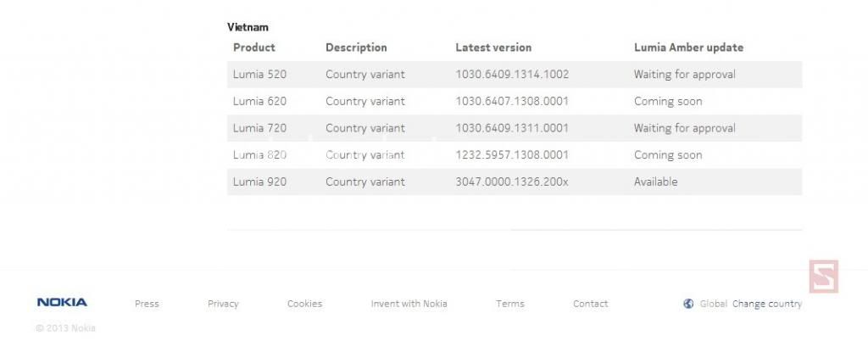Click the Vietnam country heading

(x=248, y=26)
